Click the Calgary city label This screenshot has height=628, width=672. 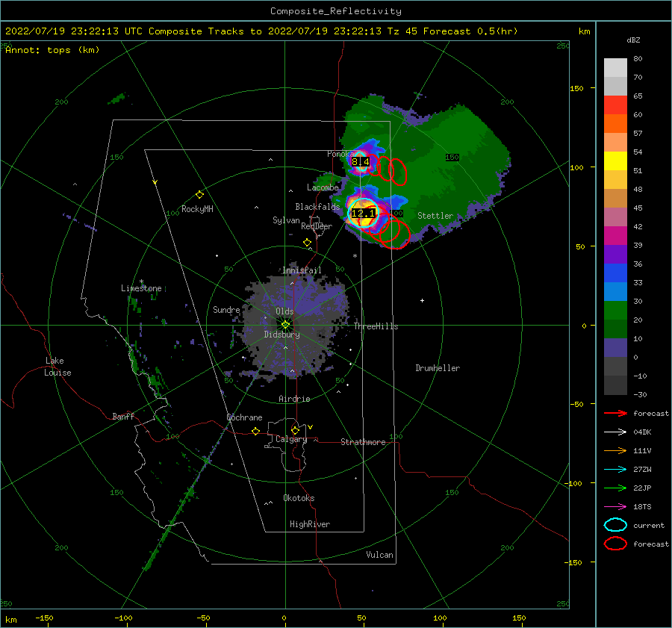pos(291,439)
